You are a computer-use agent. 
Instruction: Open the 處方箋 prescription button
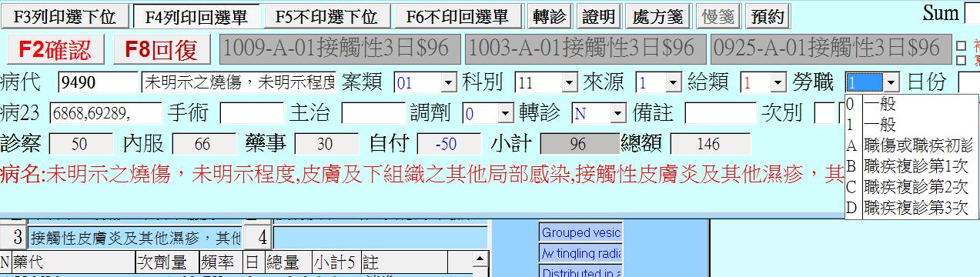pos(657,16)
